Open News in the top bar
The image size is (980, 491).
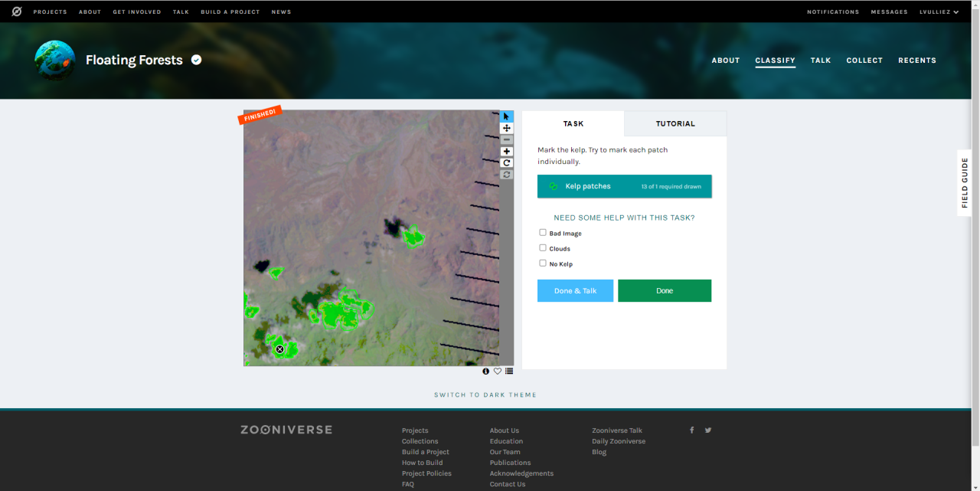[x=281, y=12]
